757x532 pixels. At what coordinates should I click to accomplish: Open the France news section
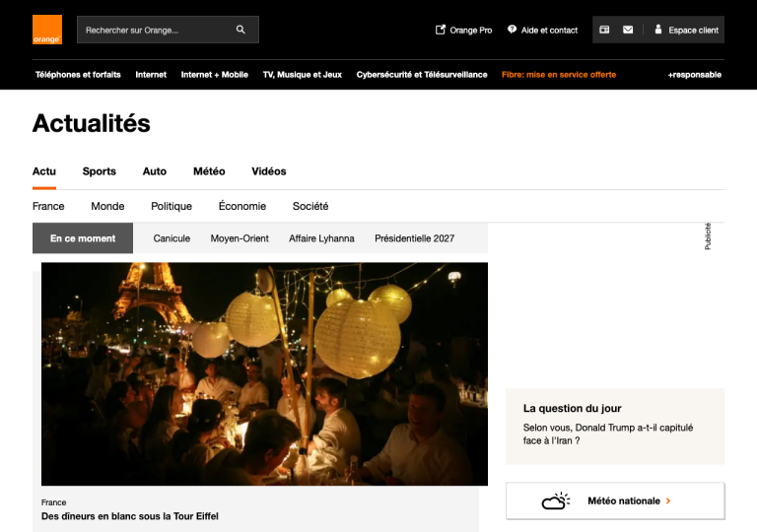[x=48, y=206]
